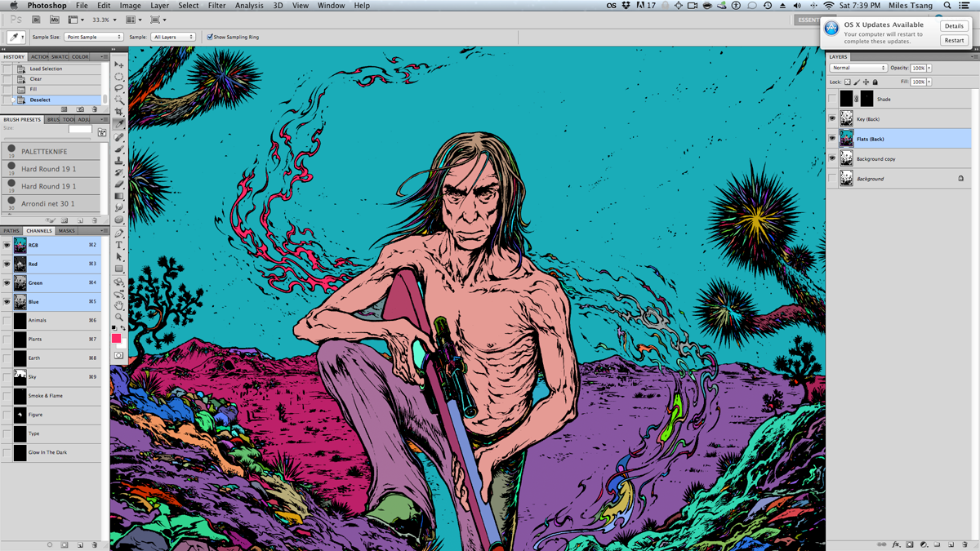Viewport: 980px width, 551px height.
Task: Launch Mini Bridge from Mb icon
Action: pyautogui.click(x=55, y=20)
